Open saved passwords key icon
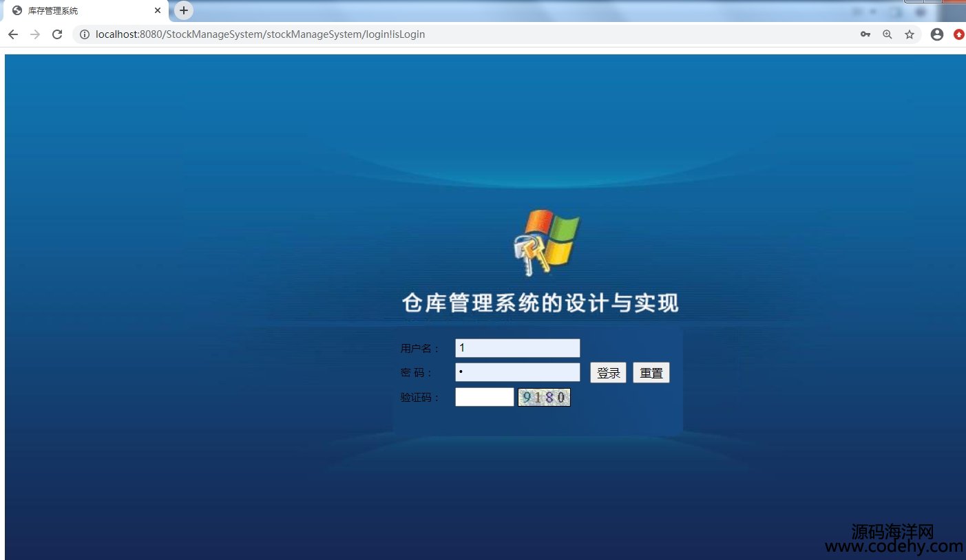 pyautogui.click(x=865, y=34)
